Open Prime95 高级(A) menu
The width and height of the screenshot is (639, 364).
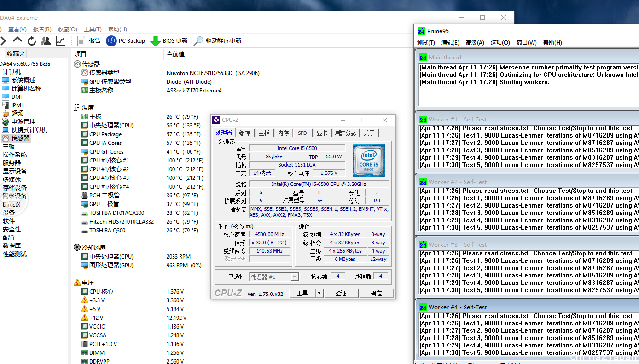tap(475, 43)
